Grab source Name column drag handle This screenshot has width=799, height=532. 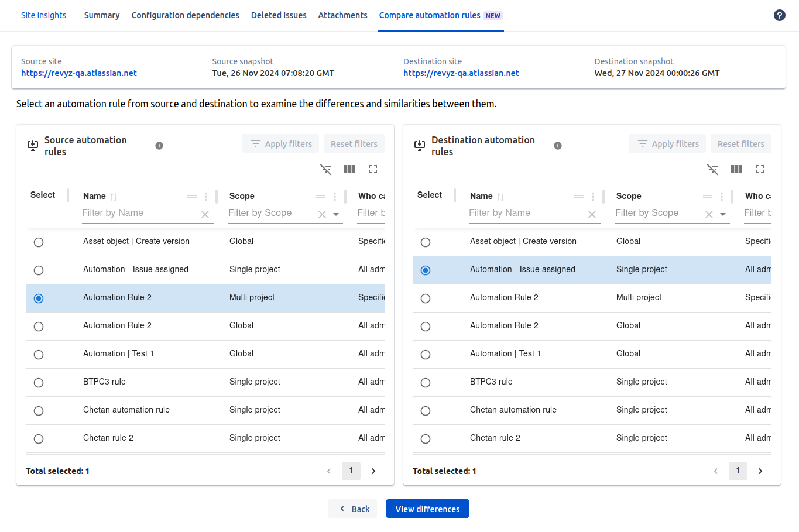click(192, 197)
